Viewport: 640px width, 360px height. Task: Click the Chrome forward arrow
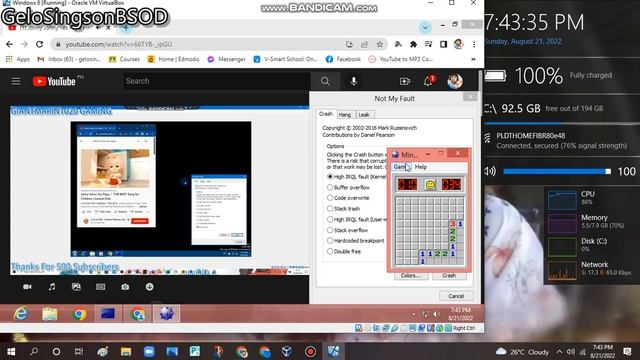(24, 44)
